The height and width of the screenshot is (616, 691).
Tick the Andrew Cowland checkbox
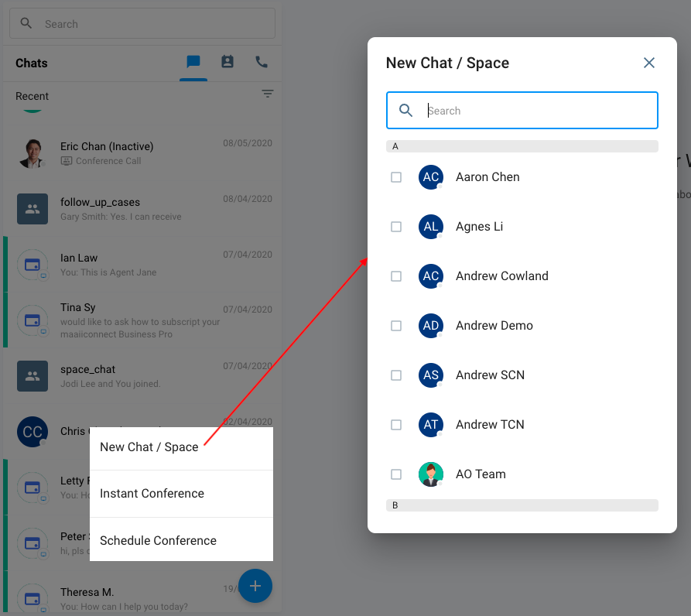[x=396, y=275]
